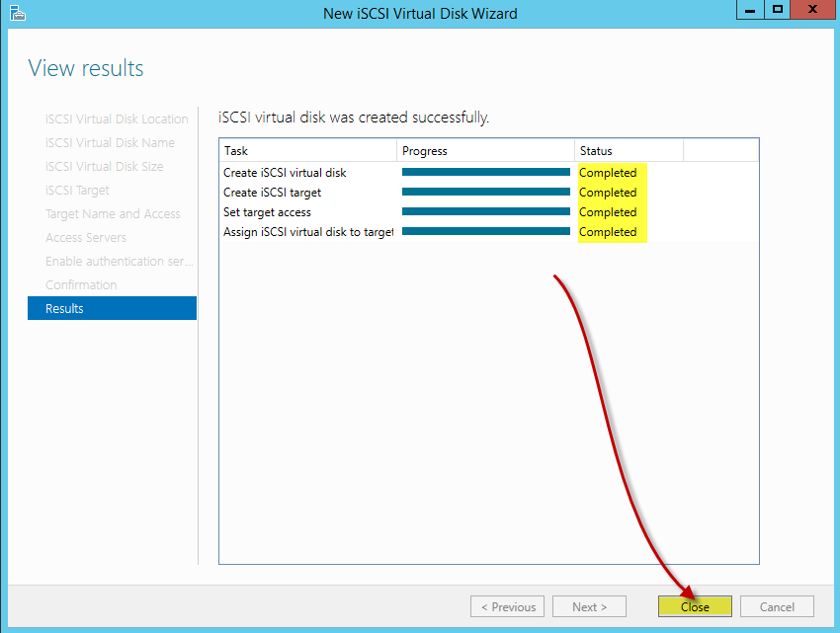
Task: Click the Close button to finish wizard
Action: (695, 606)
